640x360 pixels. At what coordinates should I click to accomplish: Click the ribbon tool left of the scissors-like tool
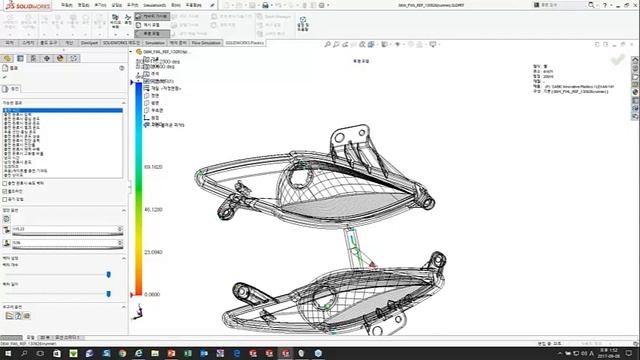click(116, 20)
